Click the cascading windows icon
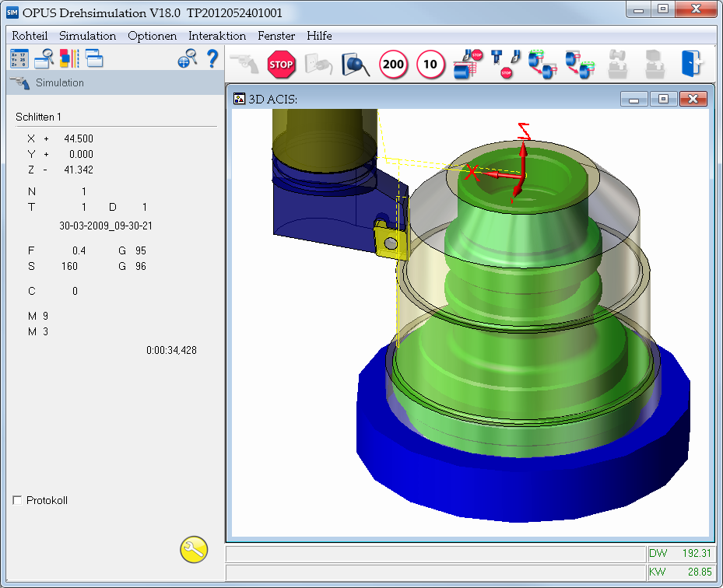This screenshot has height=588, width=723. pyautogui.click(x=94, y=59)
